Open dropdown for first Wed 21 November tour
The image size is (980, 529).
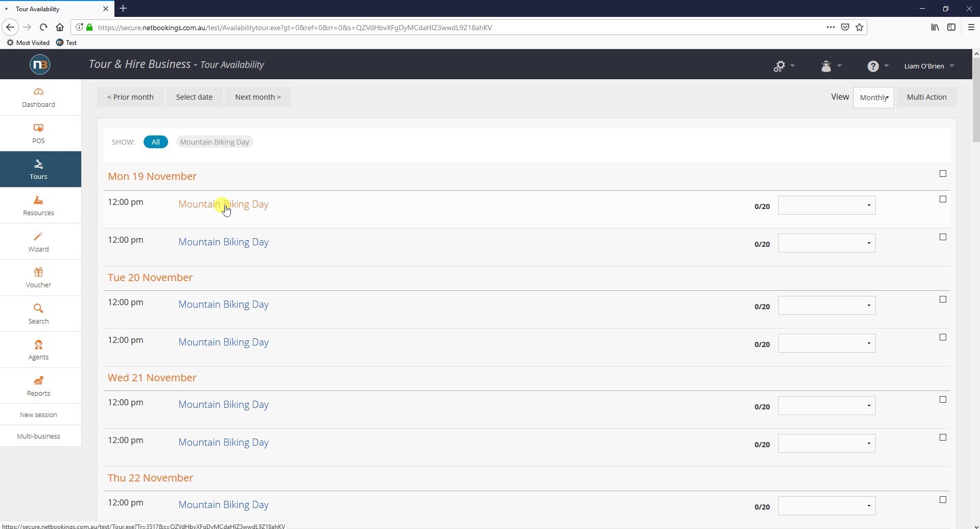click(x=826, y=406)
